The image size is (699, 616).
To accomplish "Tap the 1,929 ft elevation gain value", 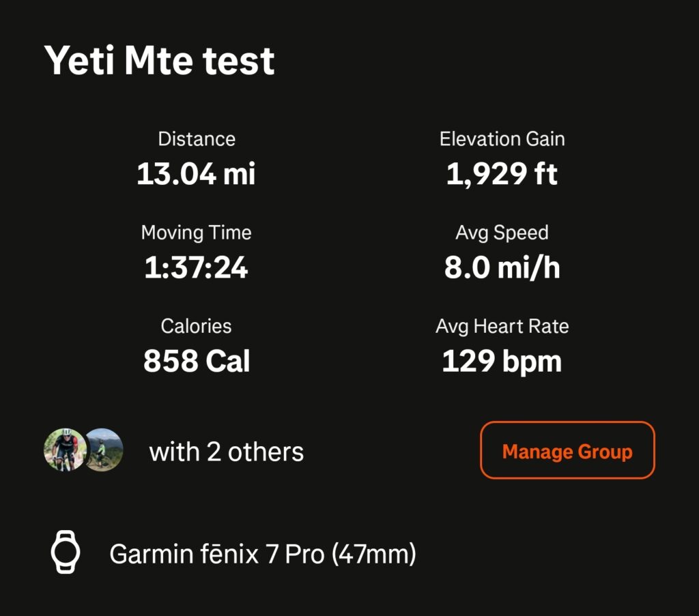I will 502,174.
